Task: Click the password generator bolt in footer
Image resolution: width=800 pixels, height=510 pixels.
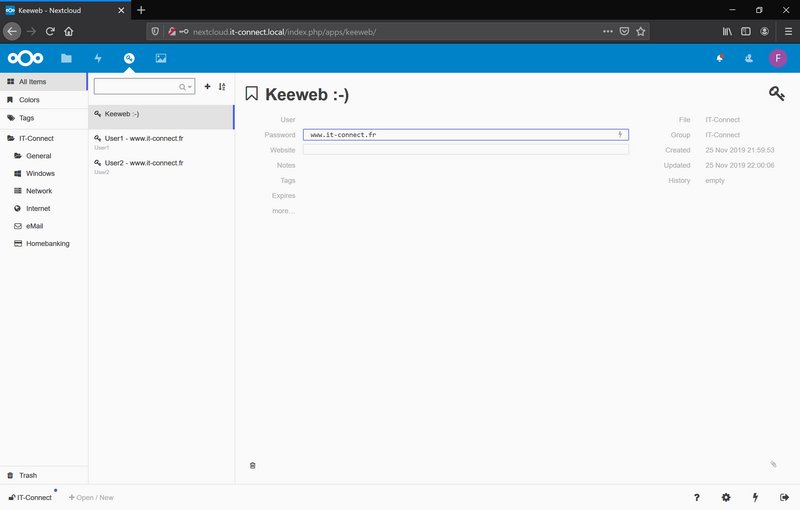Action: [755, 497]
